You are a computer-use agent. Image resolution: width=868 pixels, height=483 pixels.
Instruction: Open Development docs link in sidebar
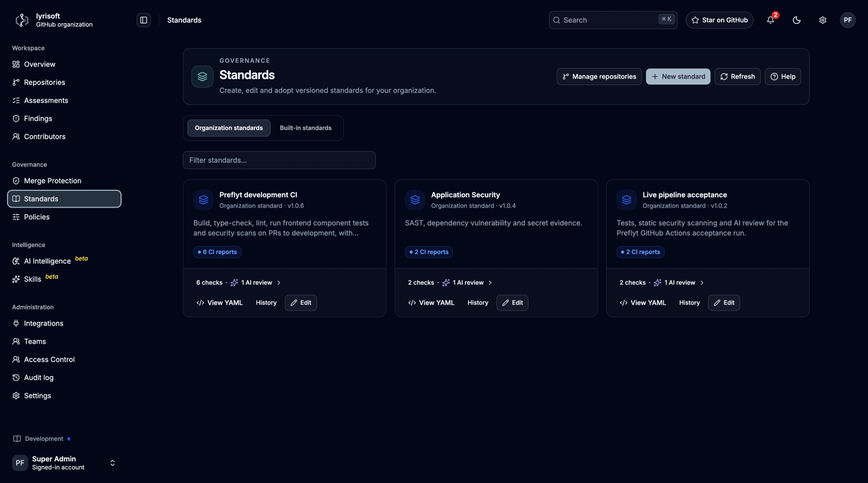point(42,439)
